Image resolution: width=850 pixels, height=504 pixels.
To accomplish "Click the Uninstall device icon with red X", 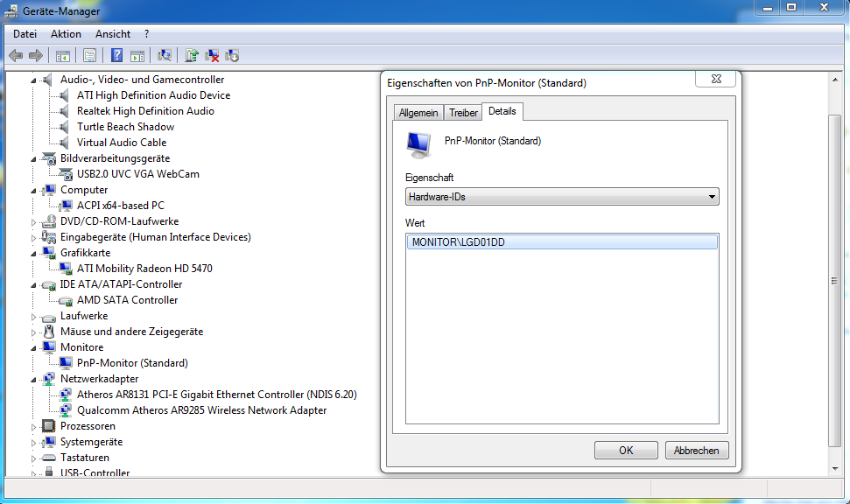I will tap(212, 55).
